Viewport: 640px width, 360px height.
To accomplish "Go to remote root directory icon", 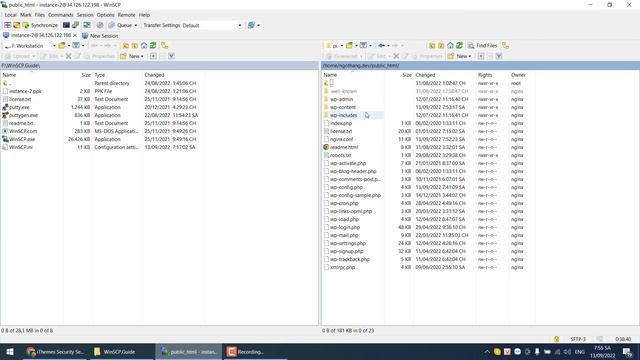I will pos(441,46).
